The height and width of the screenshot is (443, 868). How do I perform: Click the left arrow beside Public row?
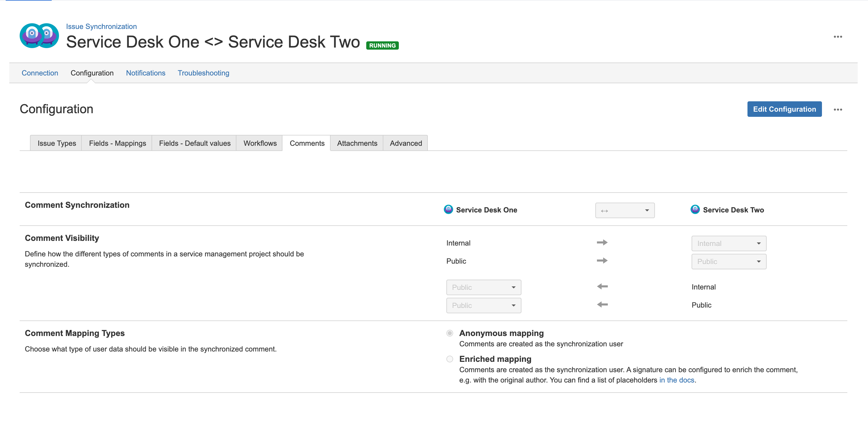(602, 305)
